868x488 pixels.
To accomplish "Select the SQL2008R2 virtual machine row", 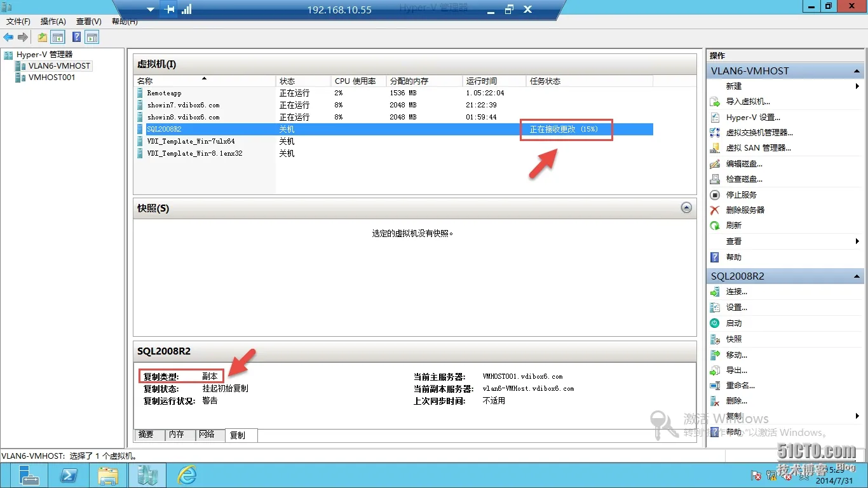I will [x=393, y=130].
